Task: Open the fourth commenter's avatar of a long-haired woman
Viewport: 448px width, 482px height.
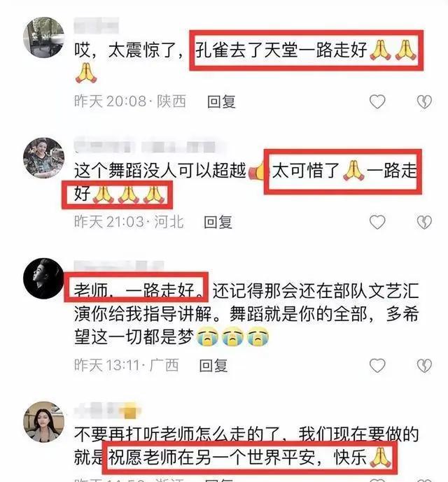Action: coord(43,422)
